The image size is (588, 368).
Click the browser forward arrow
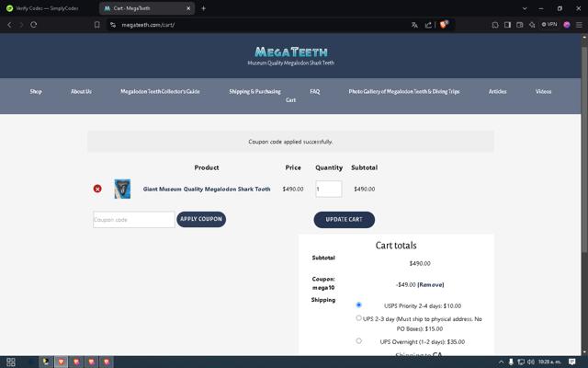coord(21,25)
